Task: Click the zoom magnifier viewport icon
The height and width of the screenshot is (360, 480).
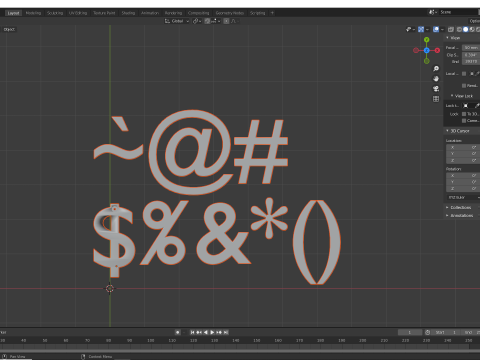Action: [x=436, y=69]
